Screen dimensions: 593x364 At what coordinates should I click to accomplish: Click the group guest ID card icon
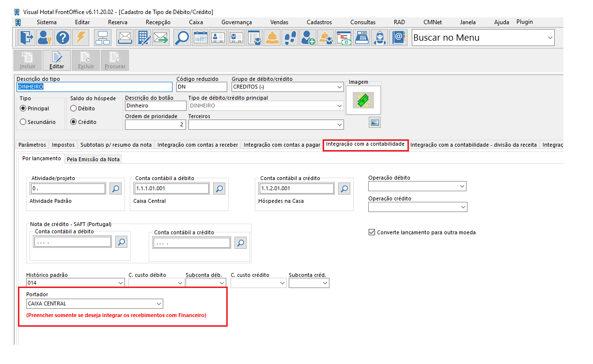pyautogui.click(x=236, y=37)
